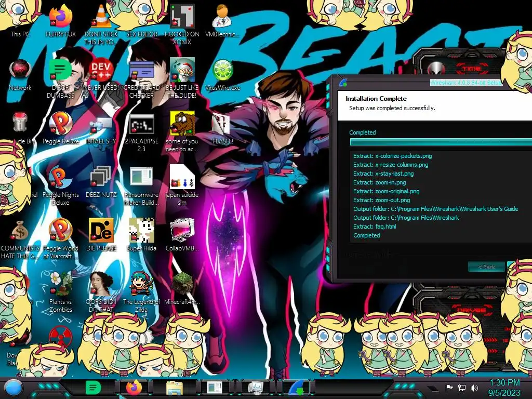Launch Peggle Nights Deluxe icon
532x399 pixels.
tap(60, 178)
